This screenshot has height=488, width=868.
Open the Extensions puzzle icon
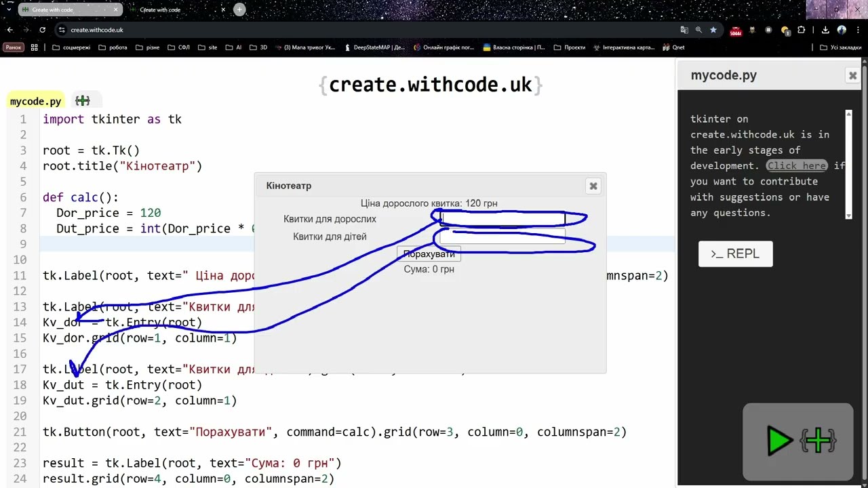802,30
